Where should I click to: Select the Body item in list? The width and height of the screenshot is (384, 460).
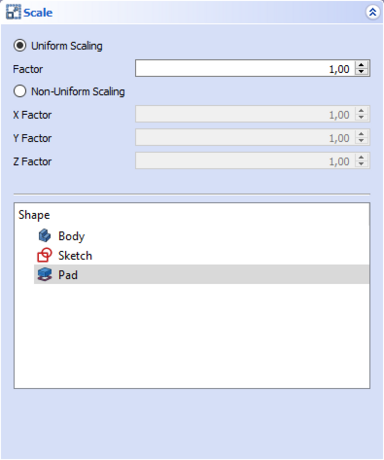click(202, 236)
